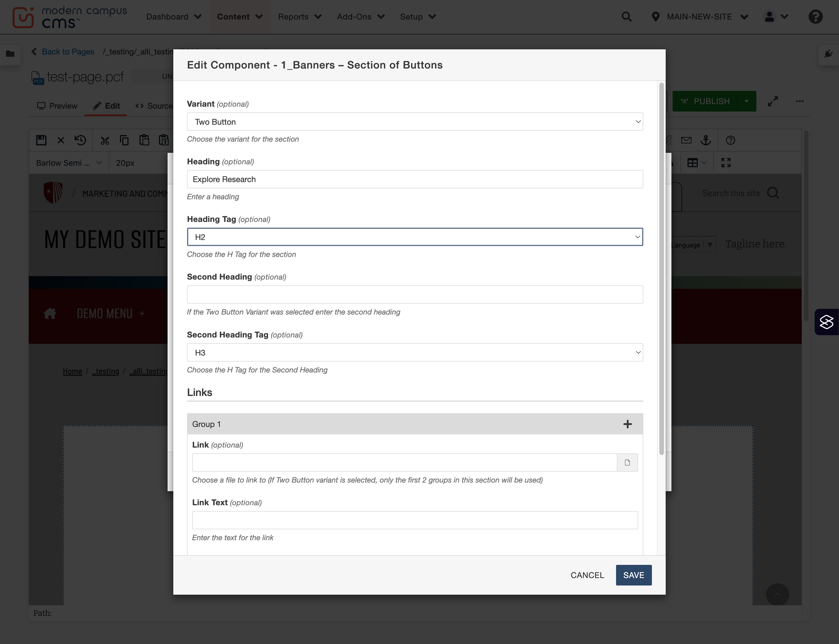
Task: Click the CANCEL button
Action: coord(587,575)
